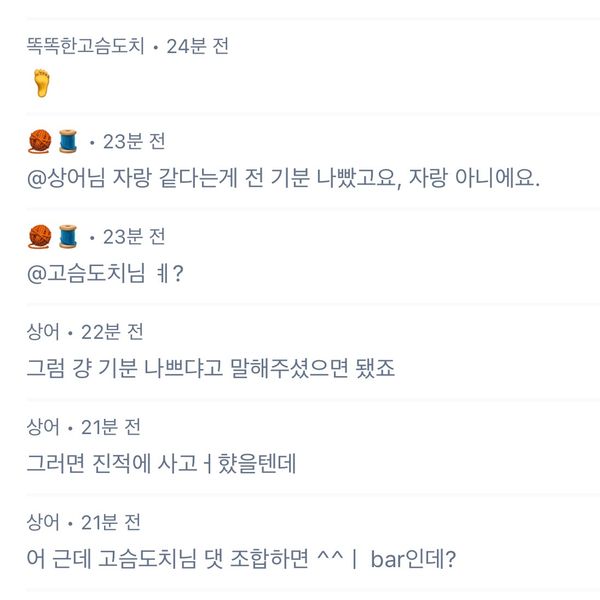The width and height of the screenshot is (600, 600).
Task: Open the 상어 username above the 어 근데 comment
Action: (x=44, y=521)
